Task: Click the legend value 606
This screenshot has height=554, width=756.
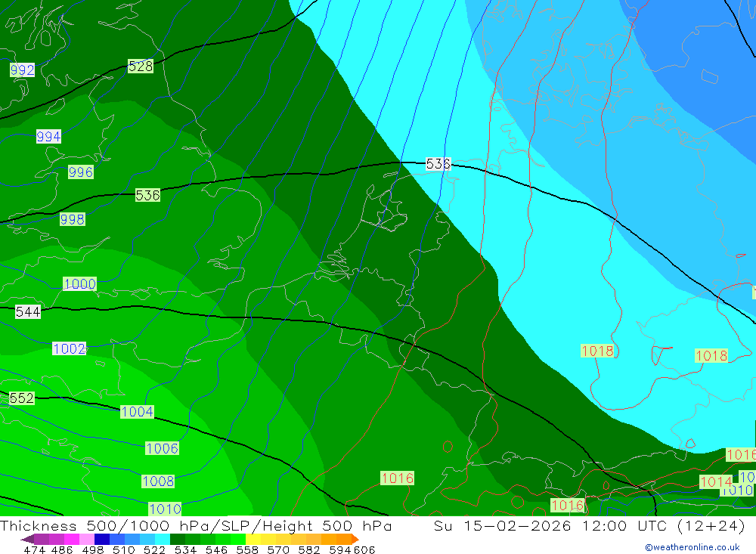Action: (364, 549)
